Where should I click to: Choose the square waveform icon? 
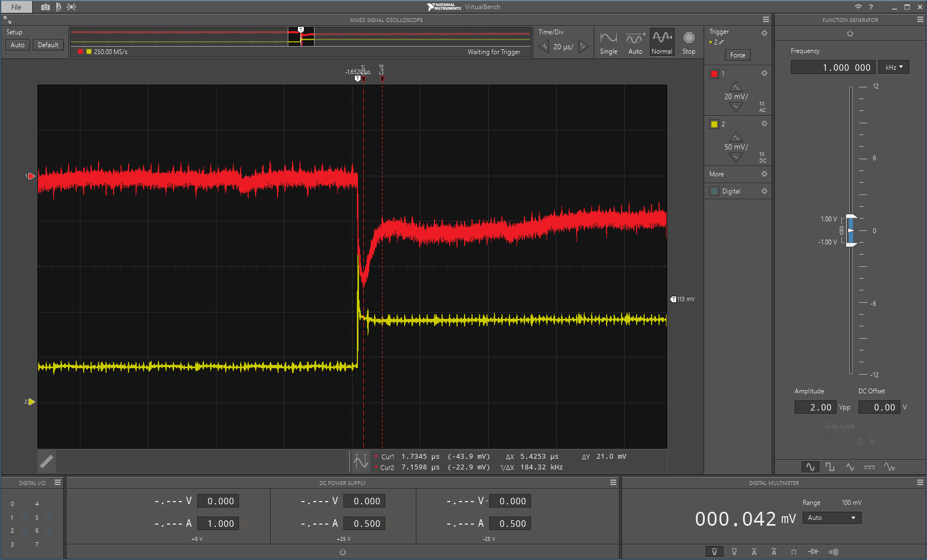coord(830,467)
